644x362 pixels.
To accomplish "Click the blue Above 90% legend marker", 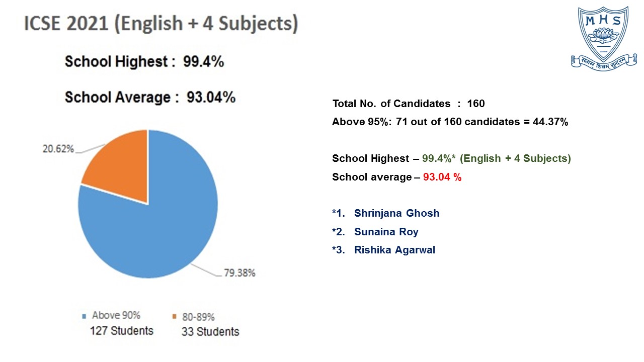I will [85, 316].
